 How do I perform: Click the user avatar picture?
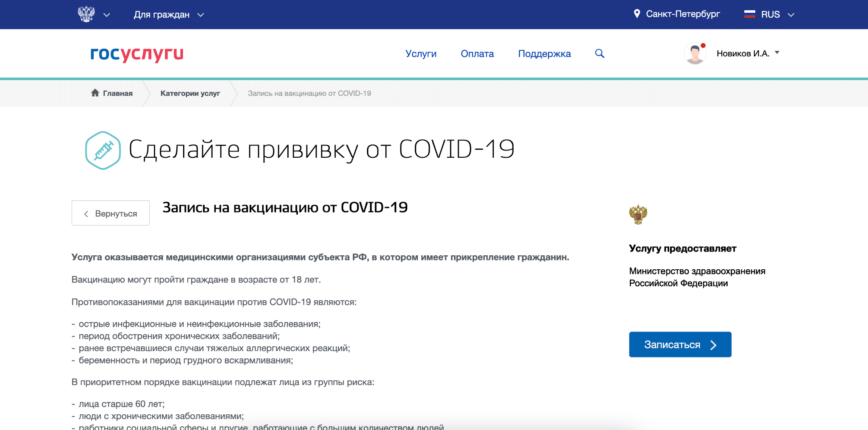[x=695, y=53]
